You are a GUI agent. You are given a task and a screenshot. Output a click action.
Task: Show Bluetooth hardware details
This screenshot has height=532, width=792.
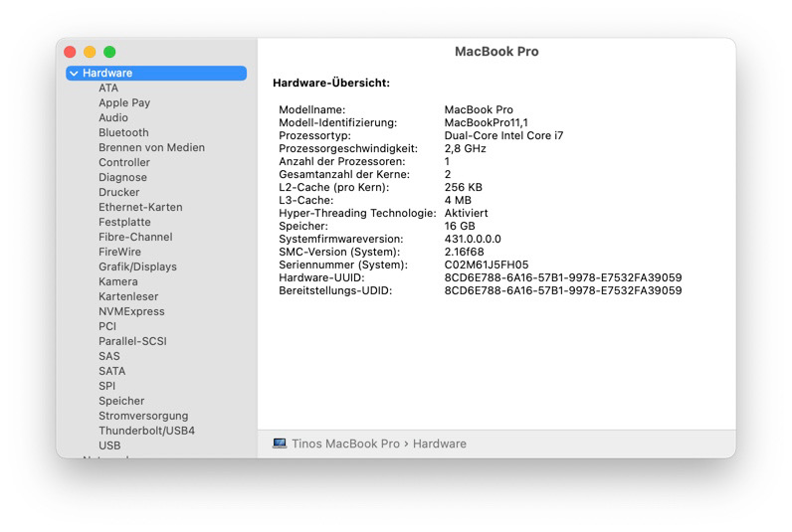tap(123, 132)
